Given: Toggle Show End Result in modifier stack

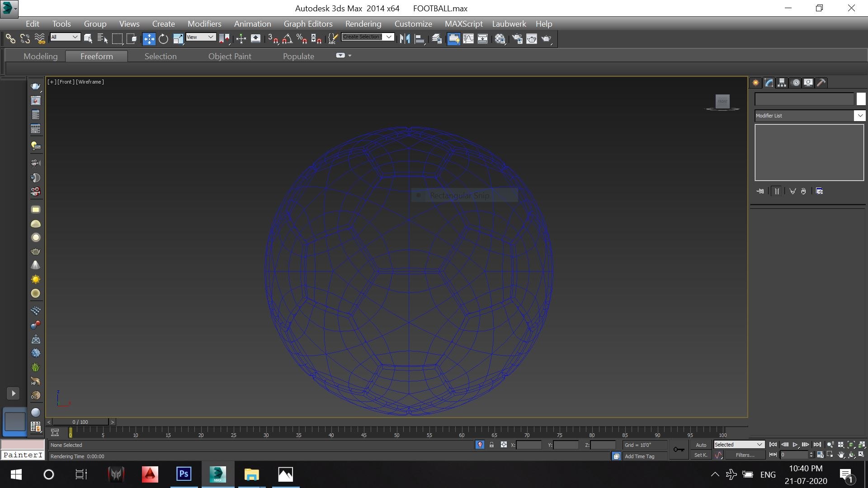Looking at the screenshot, I should point(777,191).
